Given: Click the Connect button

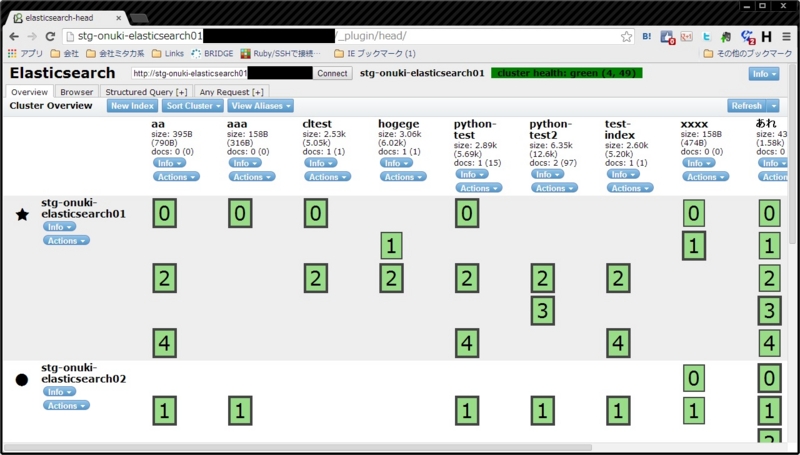Looking at the screenshot, I should (x=332, y=73).
